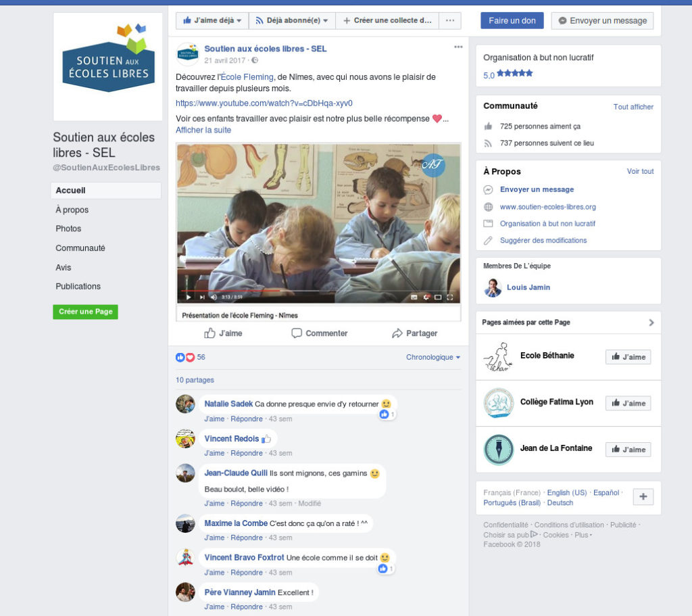
Task: Open the Jean de La Fontaine pen logo
Action: pyautogui.click(x=498, y=450)
